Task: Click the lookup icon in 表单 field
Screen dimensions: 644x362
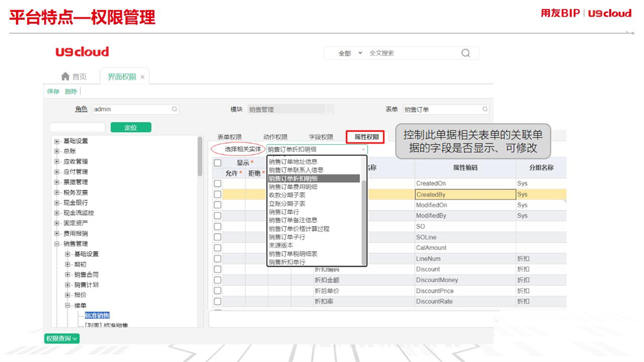Action: [485, 109]
